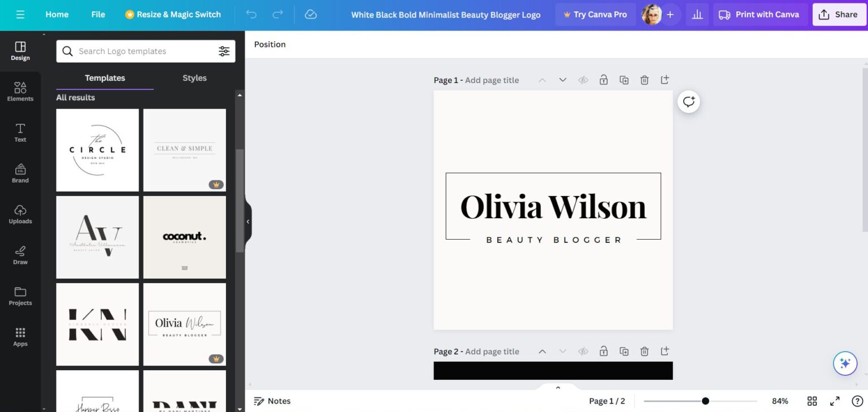Image resolution: width=868 pixels, height=412 pixels.
Task: Toggle hide page icon for Page 2
Action: pos(583,352)
